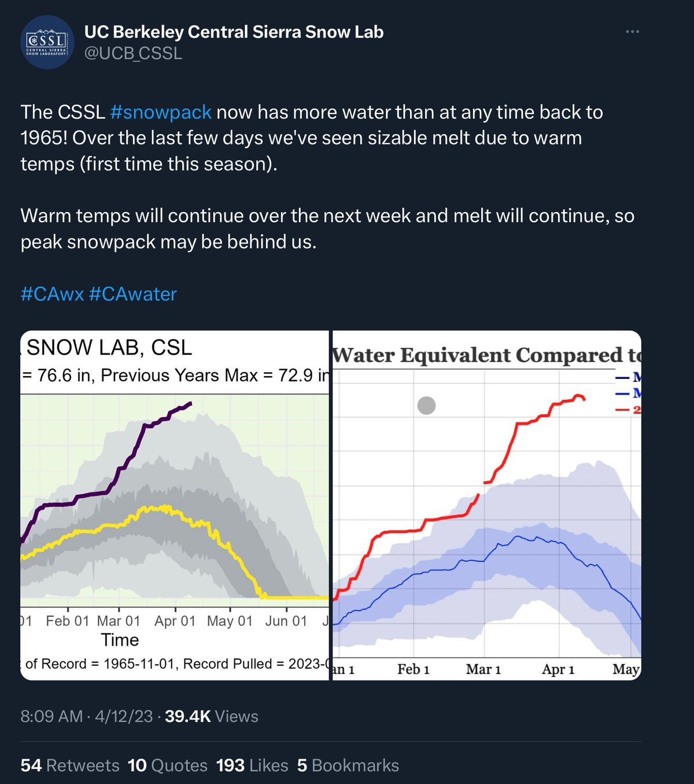View the 193 Likes list

pos(252,765)
